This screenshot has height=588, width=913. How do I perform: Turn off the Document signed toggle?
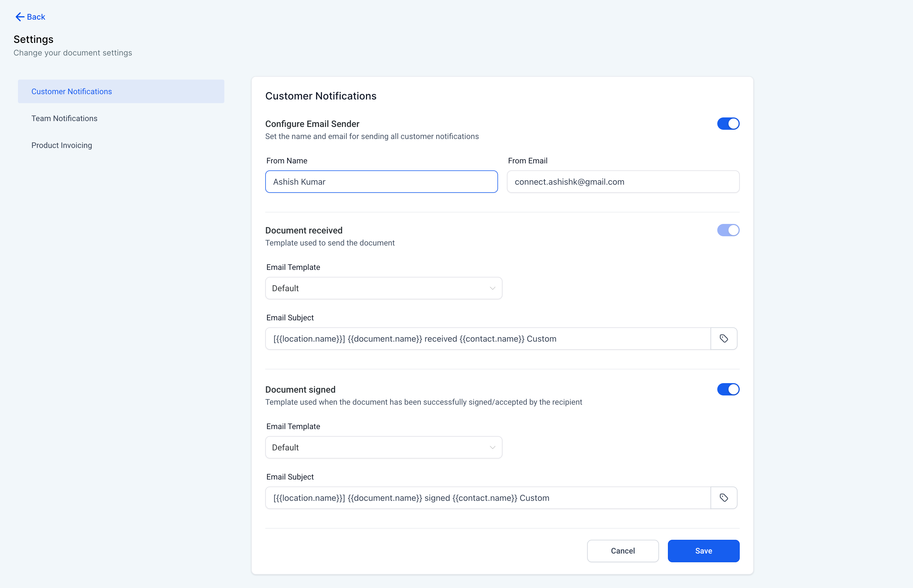[728, 390]
